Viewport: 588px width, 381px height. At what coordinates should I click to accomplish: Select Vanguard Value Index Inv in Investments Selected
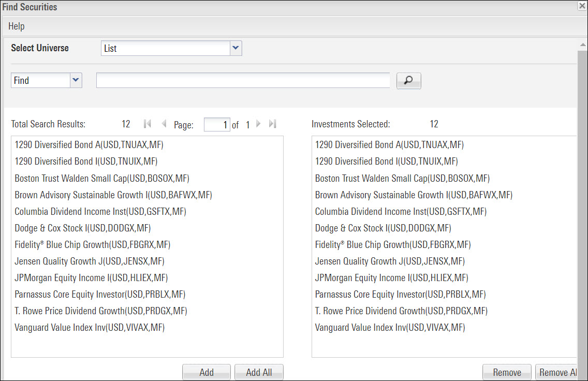point(390,327)
